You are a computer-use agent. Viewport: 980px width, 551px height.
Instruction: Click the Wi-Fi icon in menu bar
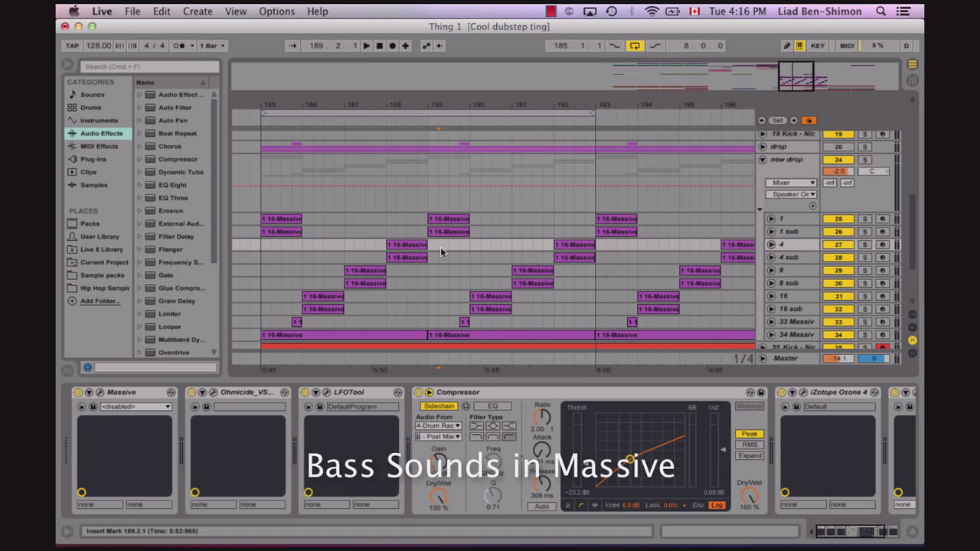click(x=652, y=11)
